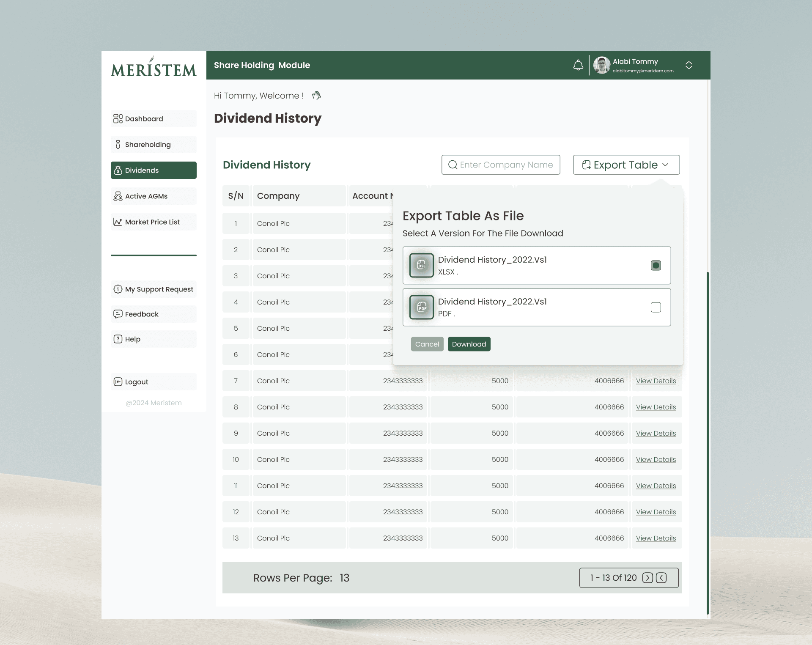
Task: Click the notification bell icon
Action: (578, 65)
